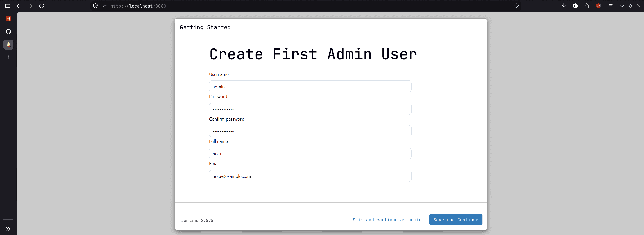The width and height of the screenshot is (644, 235).
Task: Click the Full name field
Action: [x=310, y=154]
